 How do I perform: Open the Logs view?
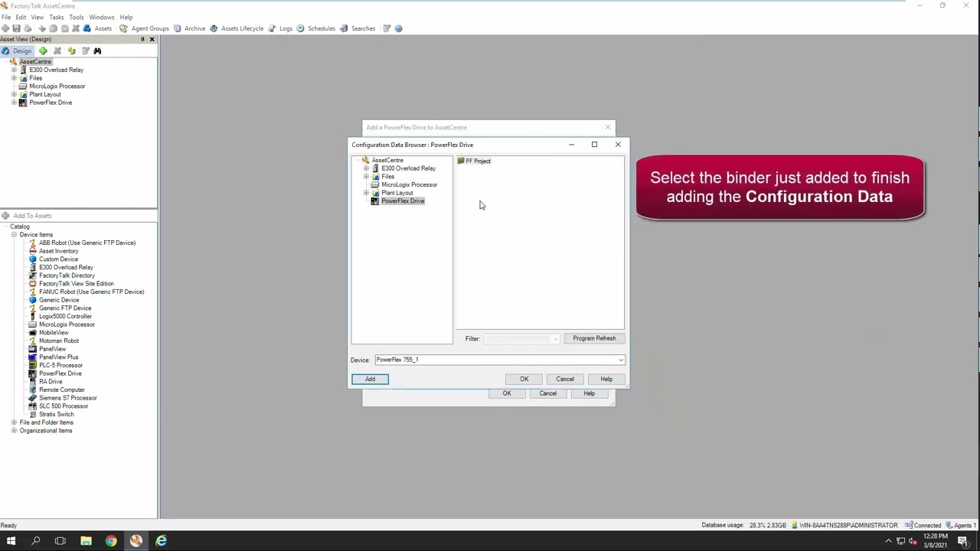[280, 28]
